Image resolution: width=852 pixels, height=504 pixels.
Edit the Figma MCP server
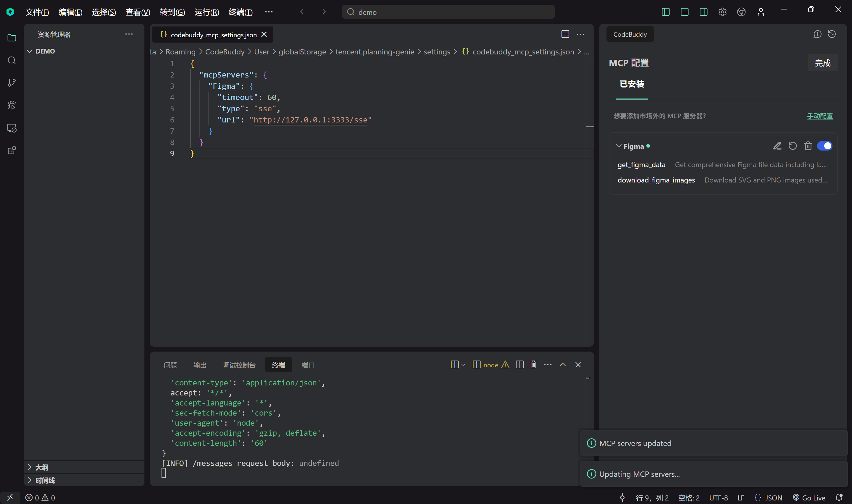pos(777,146)
